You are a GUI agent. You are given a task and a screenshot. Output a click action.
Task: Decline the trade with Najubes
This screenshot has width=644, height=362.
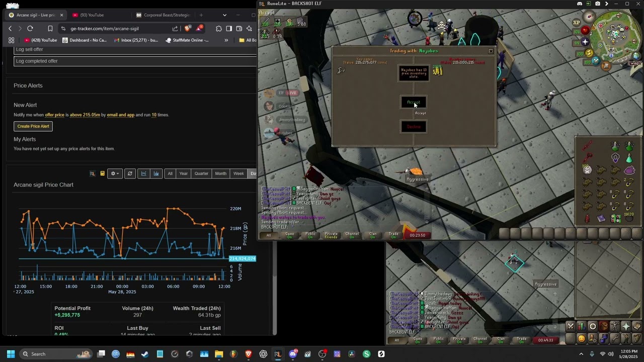(414, 127)
